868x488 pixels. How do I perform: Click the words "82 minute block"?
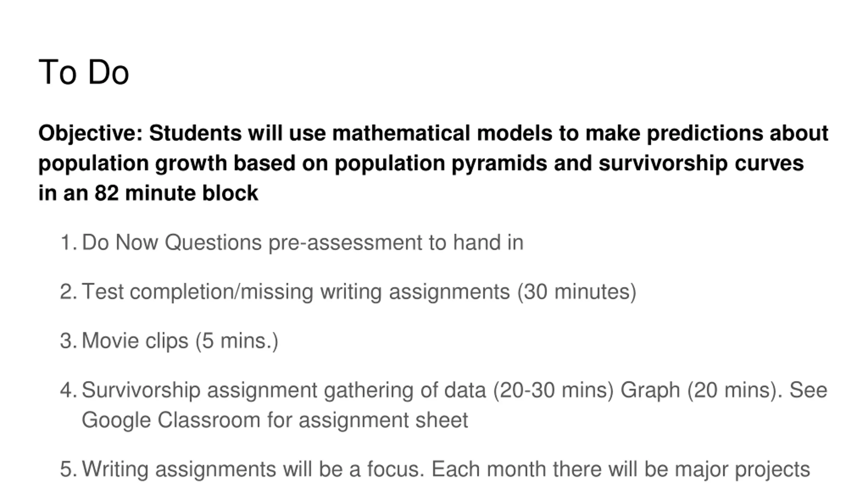pyautogui.click(x=176, y=193)
